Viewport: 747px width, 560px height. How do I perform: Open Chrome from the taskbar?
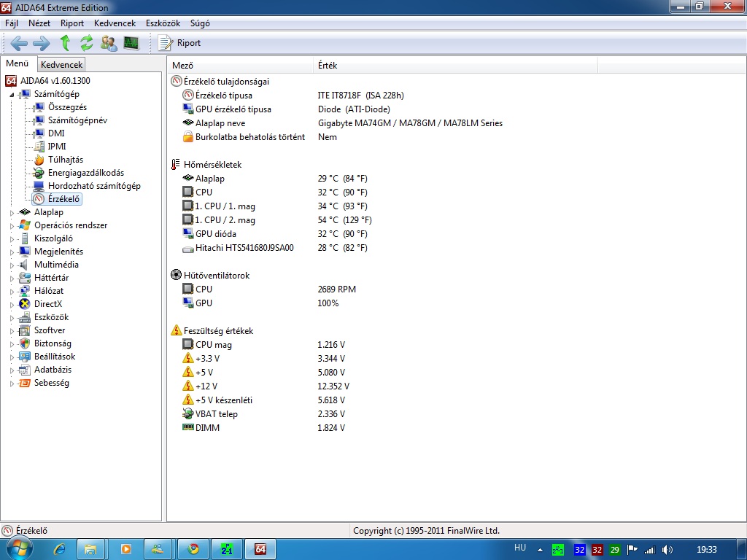(x=193, y=549)
